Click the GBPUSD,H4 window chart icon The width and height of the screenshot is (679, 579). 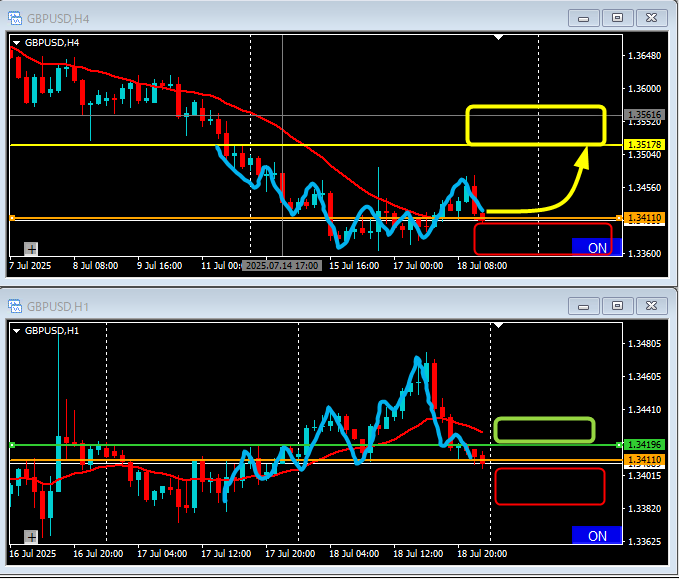pos(15,18)
